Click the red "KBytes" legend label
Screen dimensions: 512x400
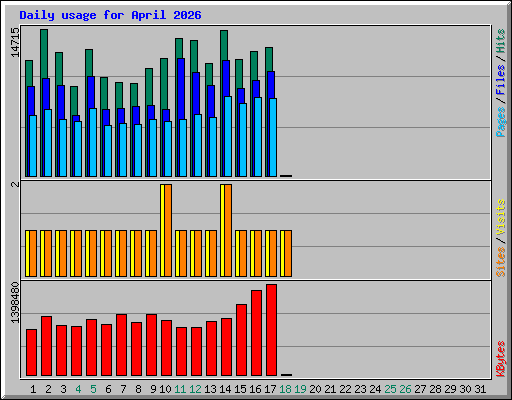tap(500, 359)
